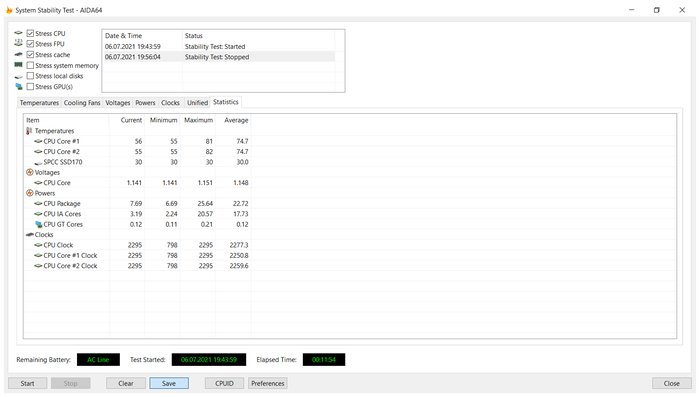Open the Unified tab

[x=197, y=103]
